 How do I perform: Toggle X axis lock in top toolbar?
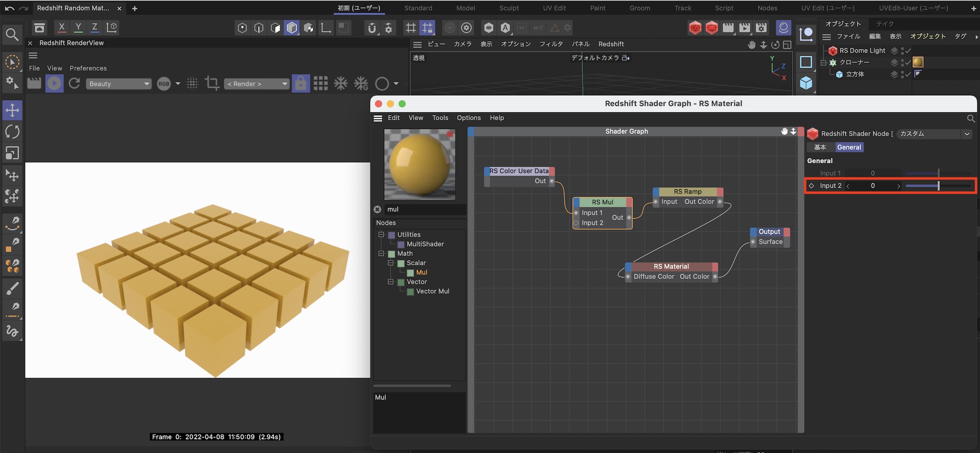[x=61, y=27]
